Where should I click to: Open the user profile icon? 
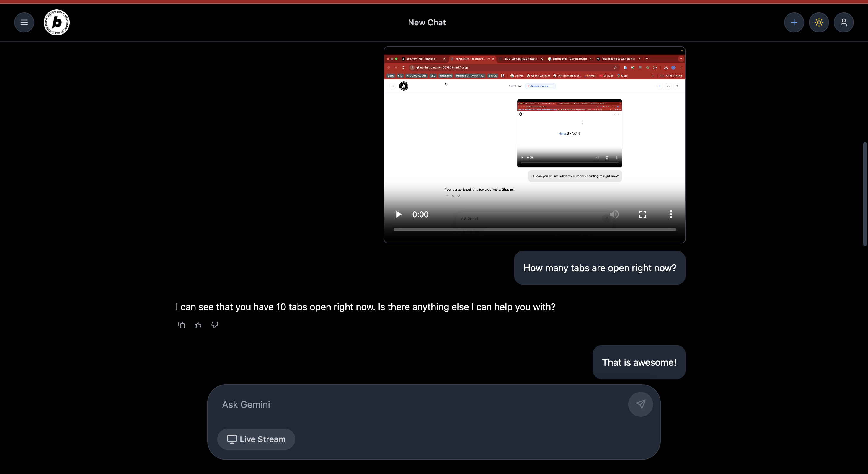coord(843,22)
